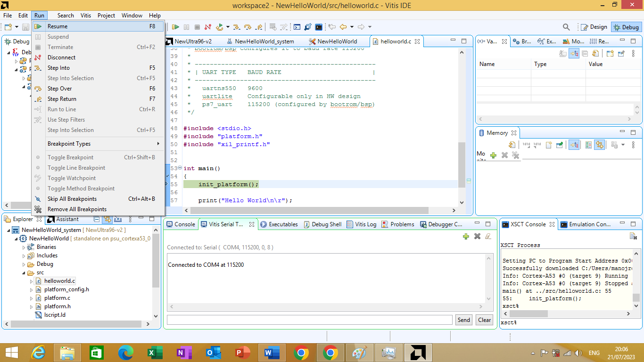The height and width of the screenshot is (362, 644).
Task: Click the green plus icon in Memory monitors
Action: pos(493,155)
